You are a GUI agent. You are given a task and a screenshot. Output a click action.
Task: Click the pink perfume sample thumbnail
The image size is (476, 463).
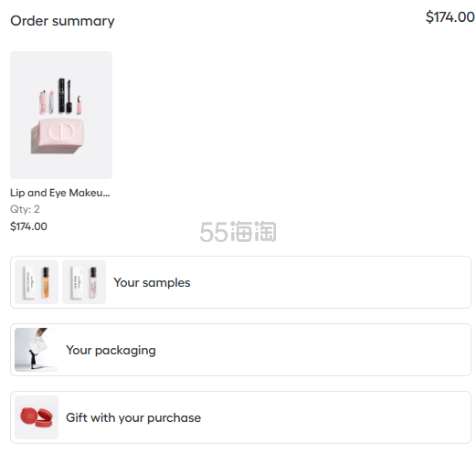pos(84,282)
